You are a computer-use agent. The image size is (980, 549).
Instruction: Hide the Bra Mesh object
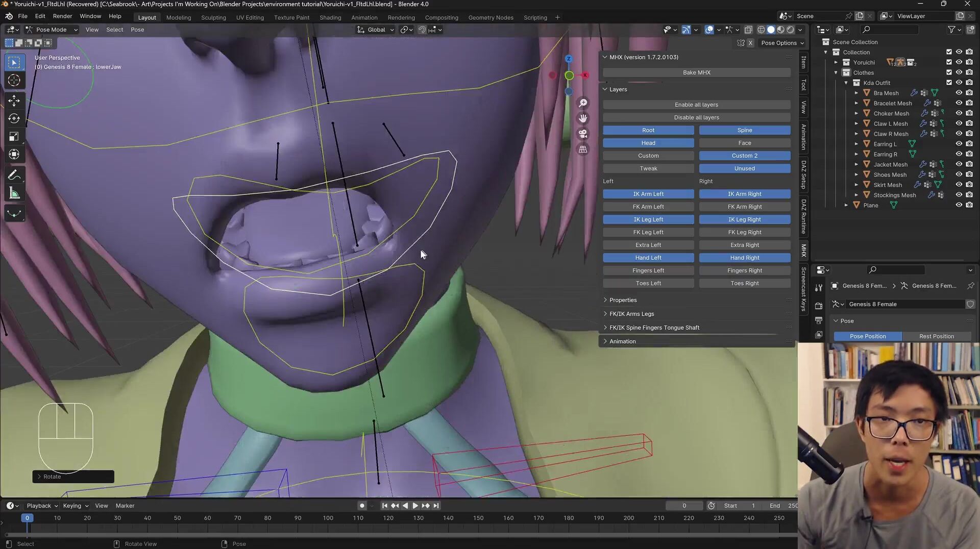(x=959, y=93)
